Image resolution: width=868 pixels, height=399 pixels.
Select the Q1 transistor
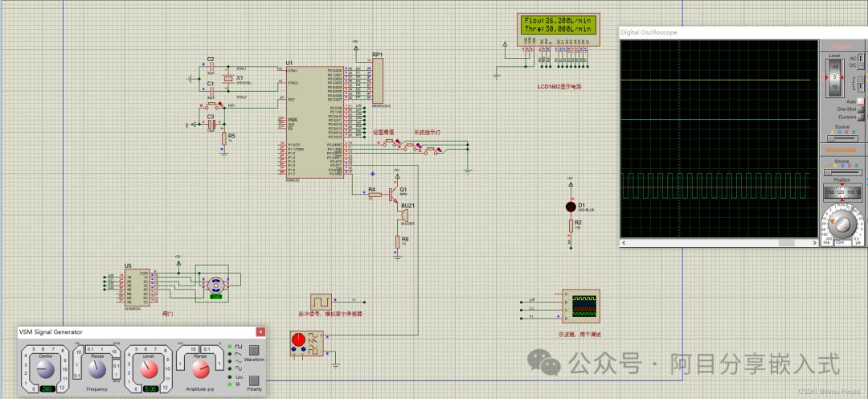tap(394, 193)
